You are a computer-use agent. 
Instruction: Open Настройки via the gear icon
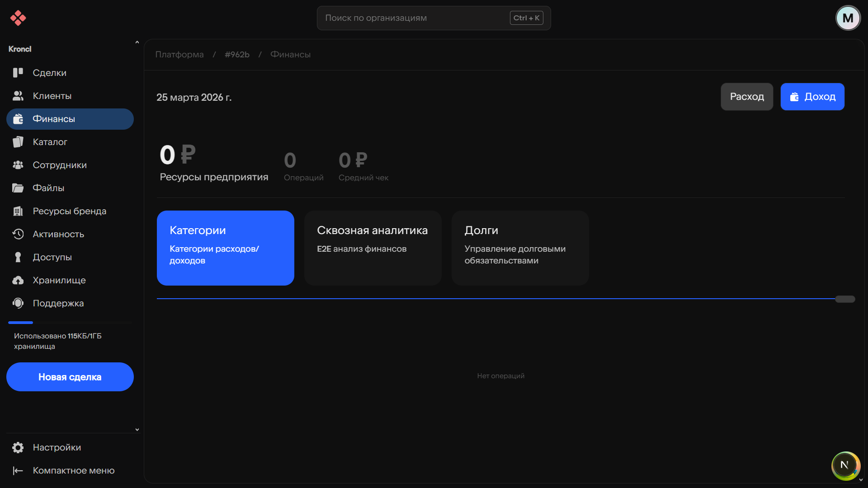click(18, 447)
